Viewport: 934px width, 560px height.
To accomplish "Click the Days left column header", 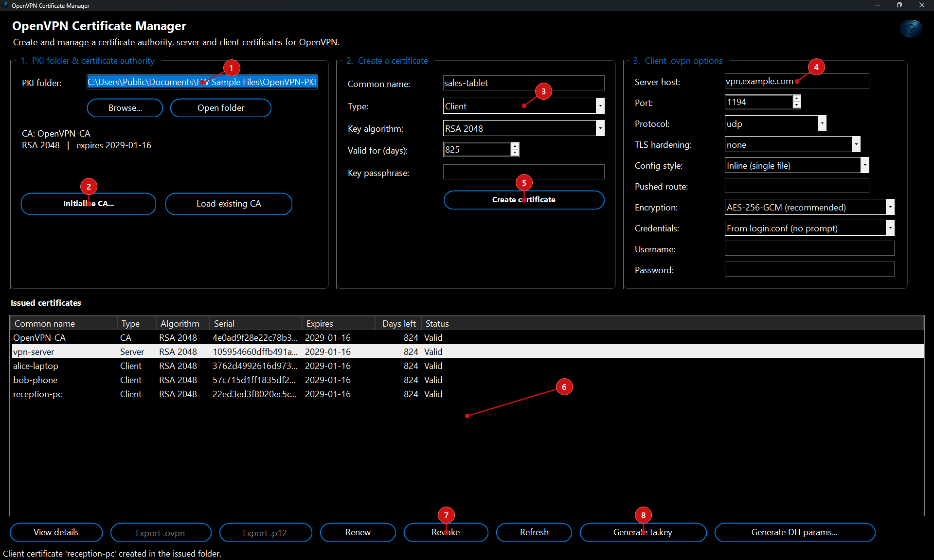I will coord(398,323).
